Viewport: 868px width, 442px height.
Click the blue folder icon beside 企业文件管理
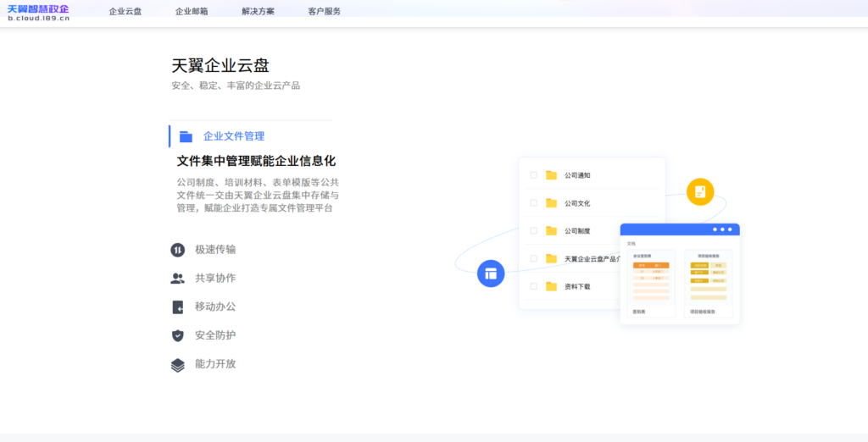186,136
